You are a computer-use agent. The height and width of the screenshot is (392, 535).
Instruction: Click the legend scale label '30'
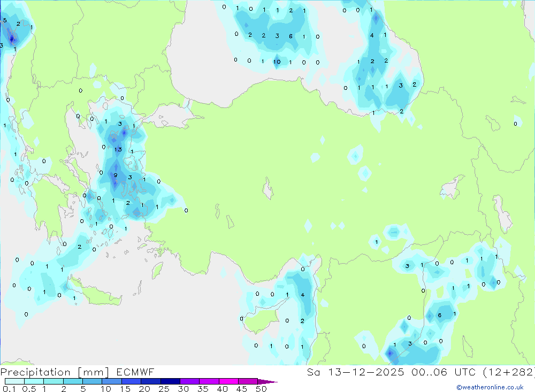coord(183,389)
